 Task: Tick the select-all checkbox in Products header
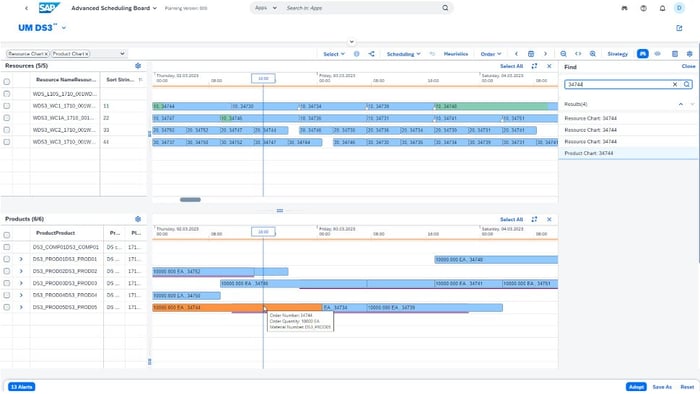[x=7, y=235]
